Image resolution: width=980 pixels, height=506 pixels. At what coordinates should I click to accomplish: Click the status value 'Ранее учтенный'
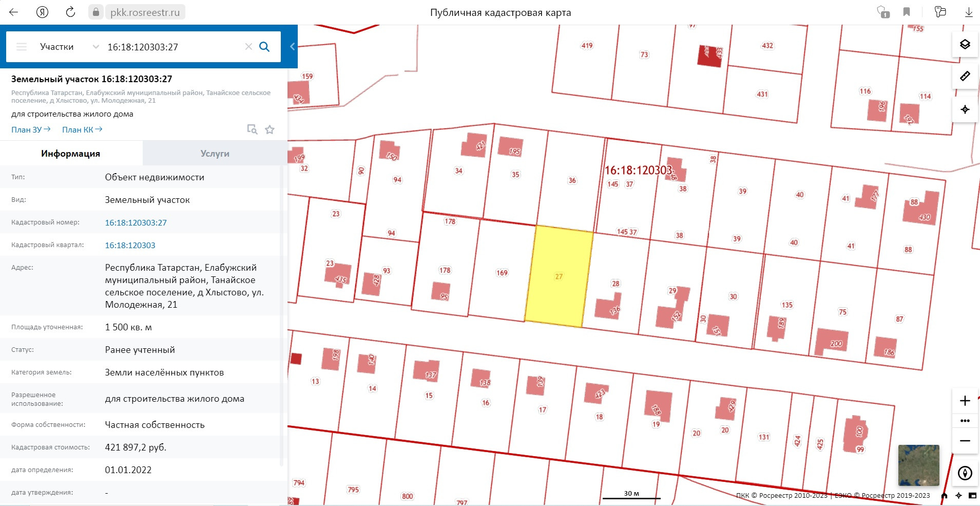pyautogui.click(x=140, y=350)
